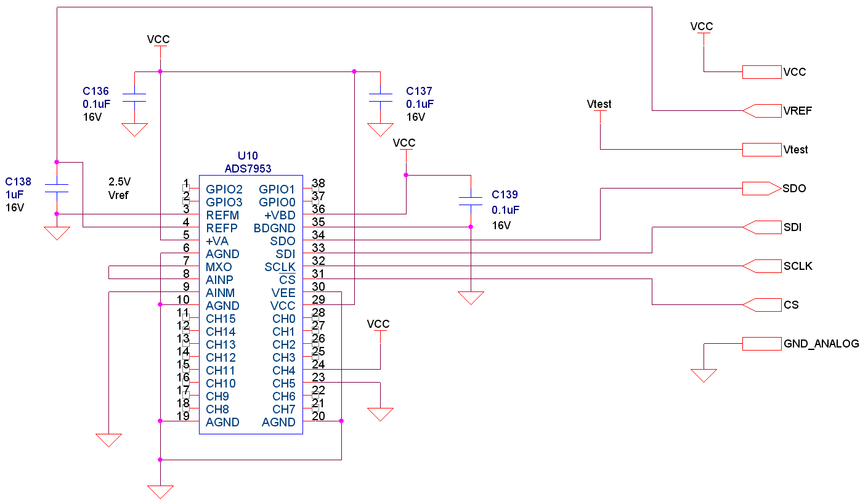Click the AINM pin label
The height and width of the screenshot is (504, 868).
221,293
